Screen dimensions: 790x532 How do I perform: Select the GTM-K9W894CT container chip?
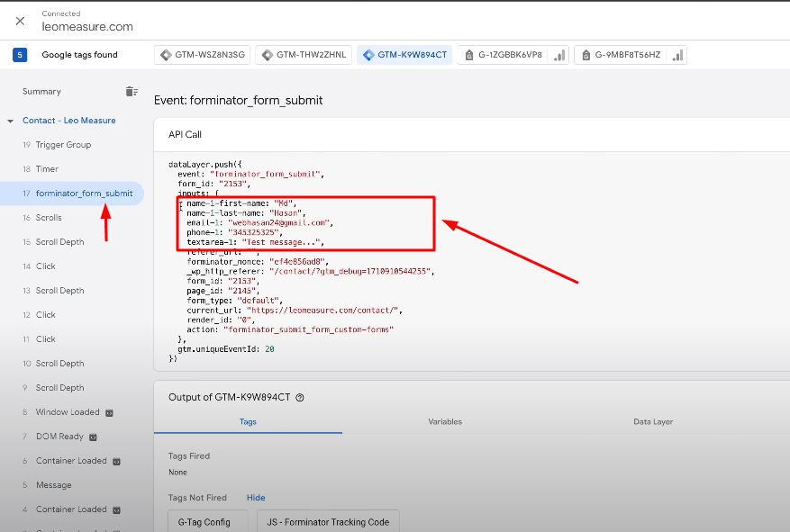404,55
